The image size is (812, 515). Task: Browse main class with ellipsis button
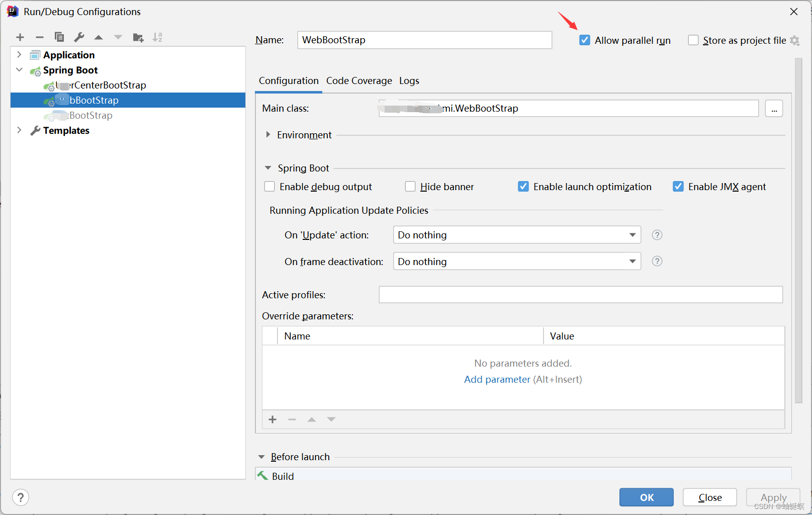point(774,108)
